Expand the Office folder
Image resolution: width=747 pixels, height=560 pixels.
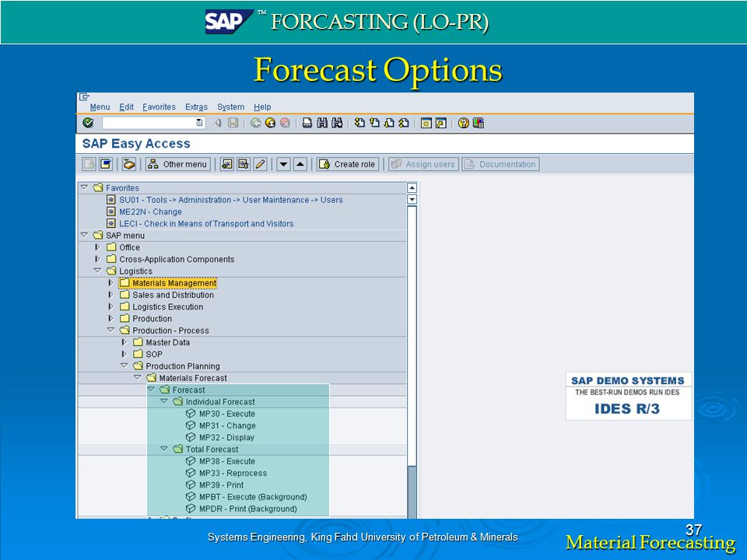click(x=97, y=247)
